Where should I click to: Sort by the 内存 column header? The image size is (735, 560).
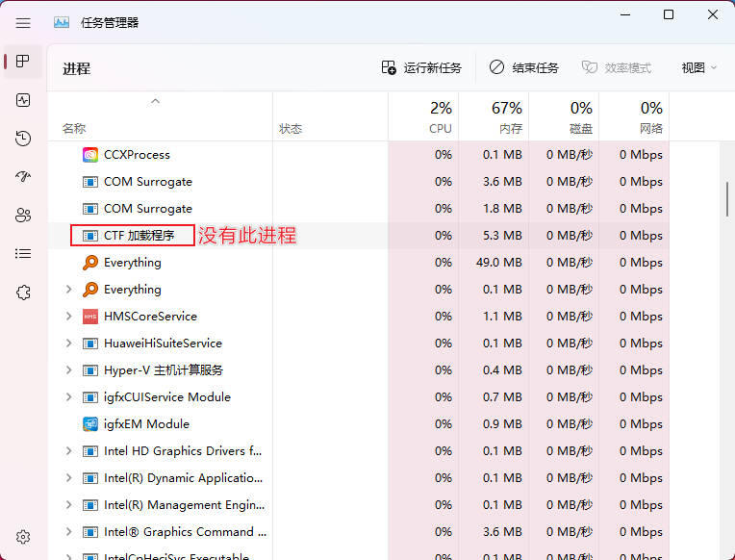click(494, 116)
